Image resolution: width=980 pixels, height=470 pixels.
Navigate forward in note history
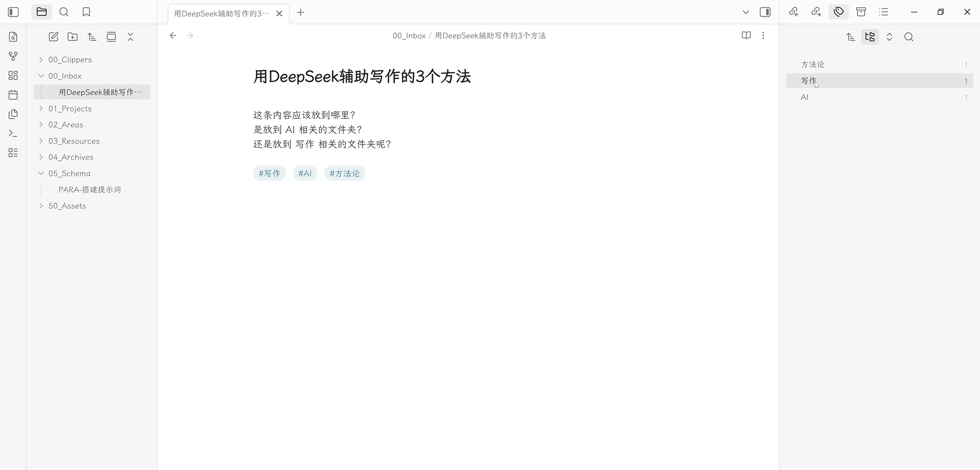(190, 36)
